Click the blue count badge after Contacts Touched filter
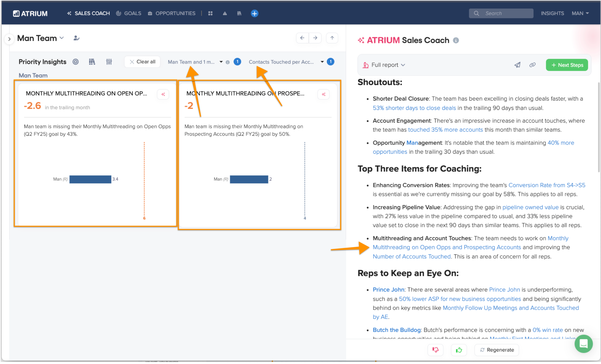Viewport: 601px width, 364px height. coord(330,62)
